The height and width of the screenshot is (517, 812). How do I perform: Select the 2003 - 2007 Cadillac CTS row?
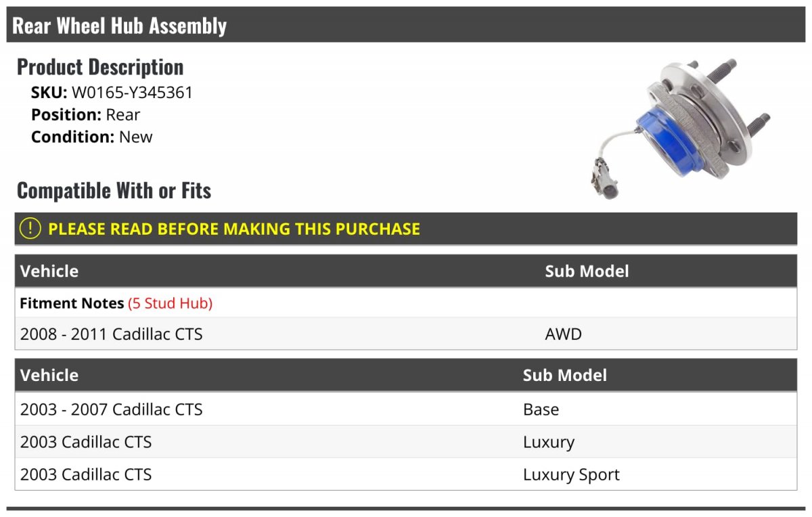406,409
